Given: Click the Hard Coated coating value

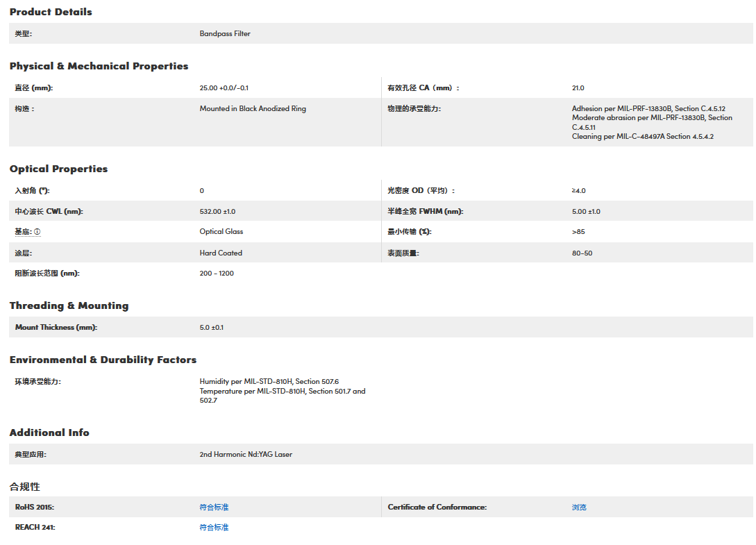Looking at the screenshot, I should tap(221, 253).
